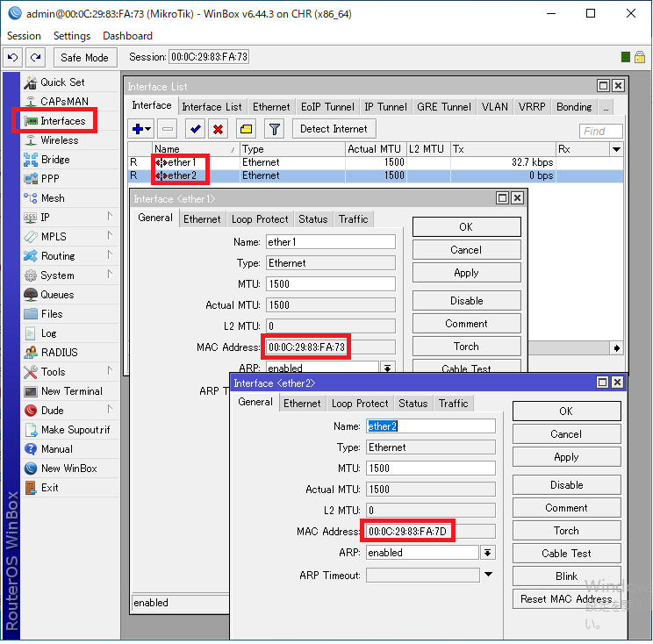This screenshot has width=653, height=644.
Task: Click the Redo arrow icon in toolbar
Action: [x=35, y=57]
